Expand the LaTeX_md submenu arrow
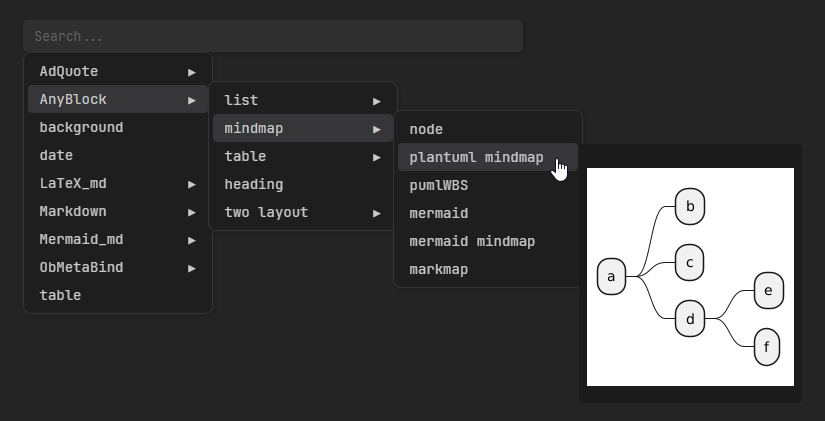This screenshot has height=421, width=825. [x=192, y=184]
